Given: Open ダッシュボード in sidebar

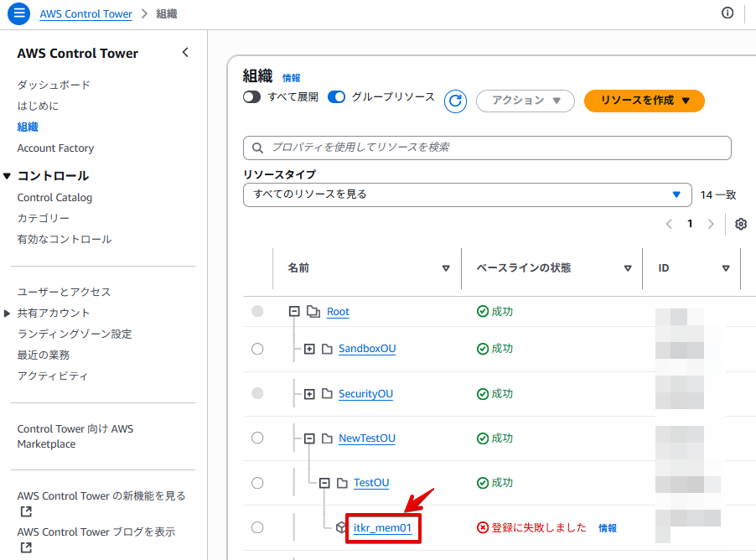Looking at the screenshot, I should pos(54,85).
